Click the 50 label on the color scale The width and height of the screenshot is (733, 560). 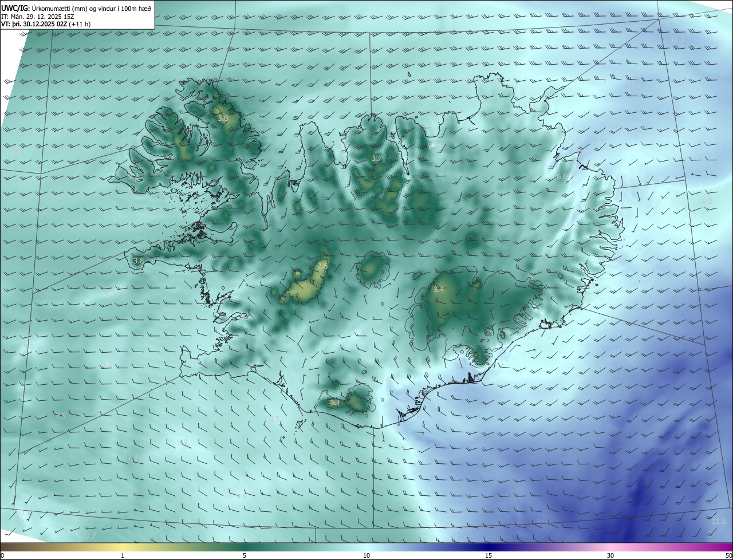pos(728,555)
